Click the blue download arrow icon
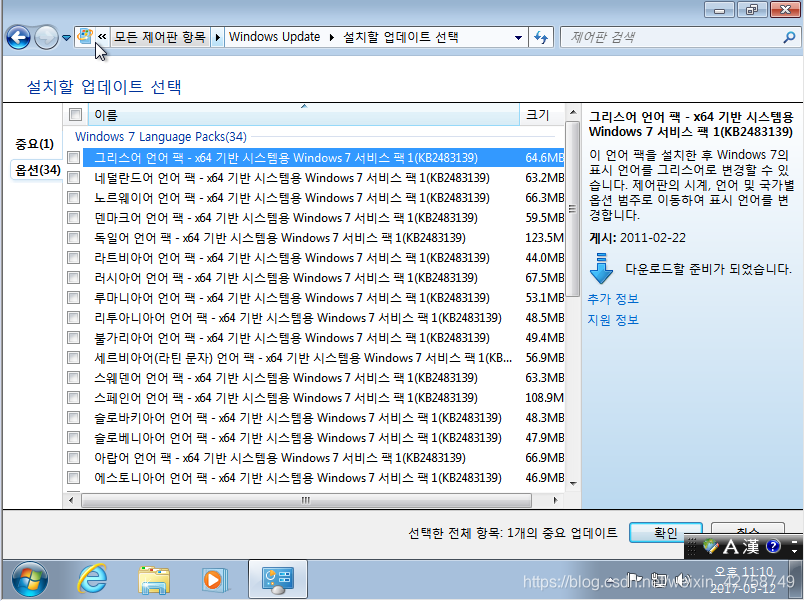Viewport: 805px width, 601px height. tap(601, 268)
